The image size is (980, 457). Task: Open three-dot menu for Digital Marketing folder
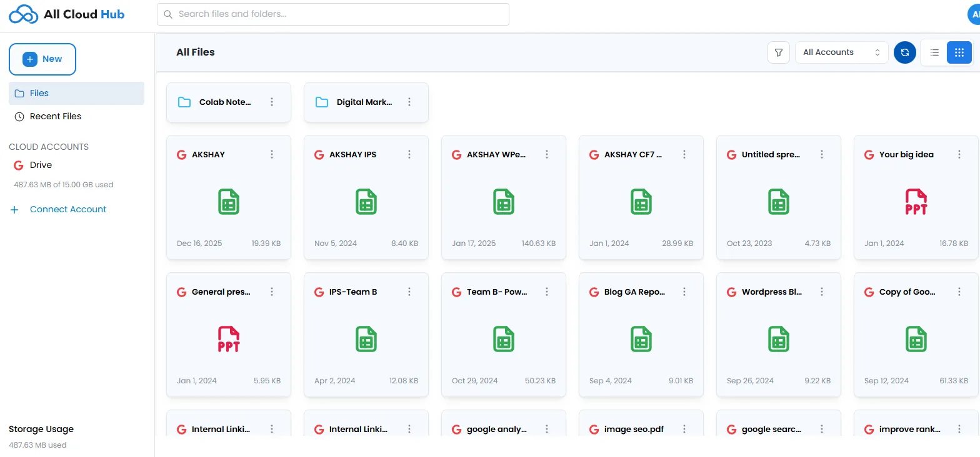409,102
